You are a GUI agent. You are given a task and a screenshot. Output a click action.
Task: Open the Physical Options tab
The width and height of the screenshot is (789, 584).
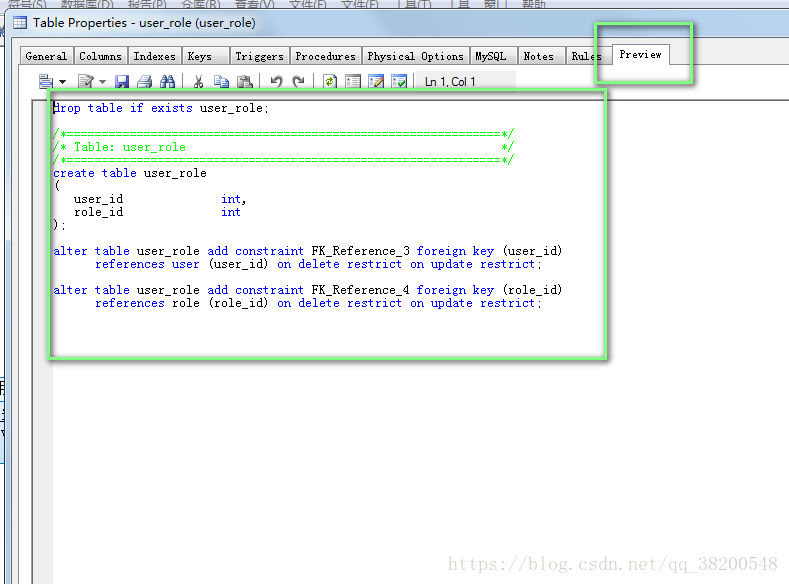(x=415, y=56)
